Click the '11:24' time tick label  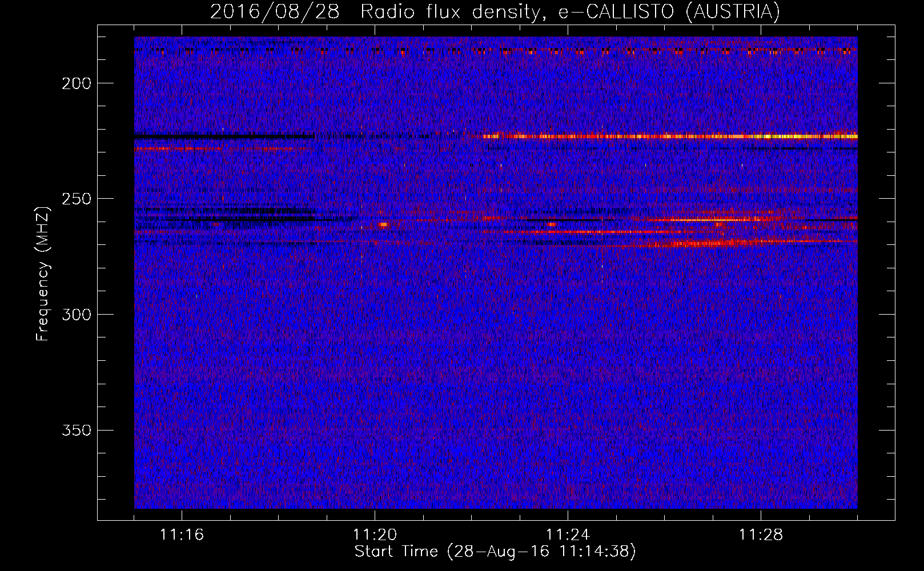568,535
